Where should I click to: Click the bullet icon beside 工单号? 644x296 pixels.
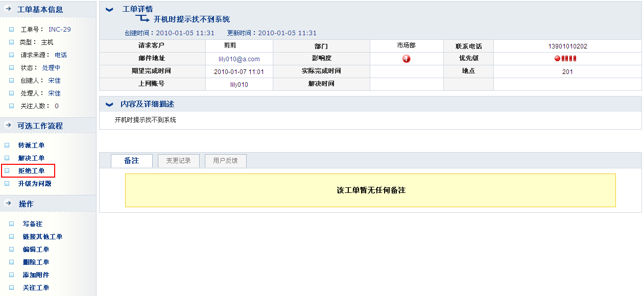click(12, 30)
